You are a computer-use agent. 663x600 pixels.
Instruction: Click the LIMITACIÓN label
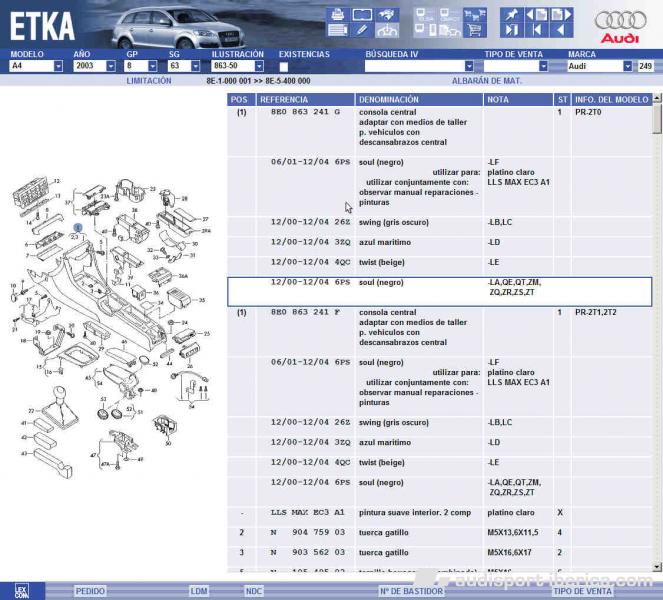pos(149,81)
